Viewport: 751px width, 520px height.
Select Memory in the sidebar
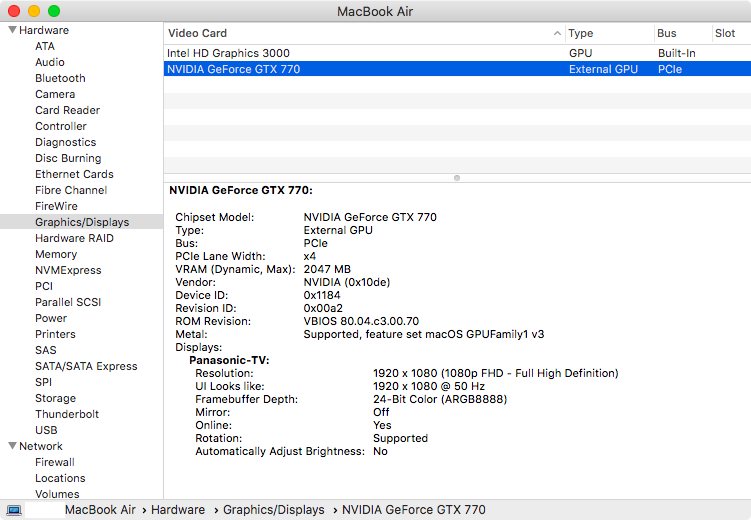coord(56,254)
